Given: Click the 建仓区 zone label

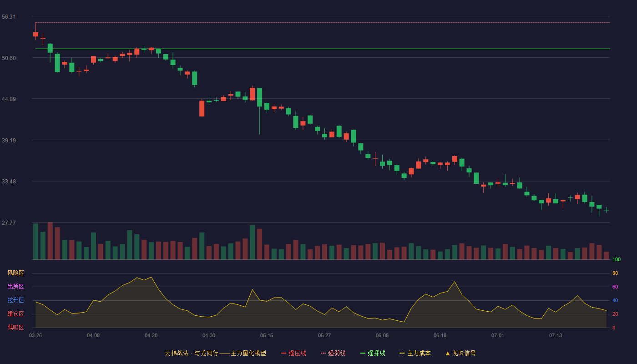Looking at the screenshot, I should pyautogui.click(x=15, y=314).
